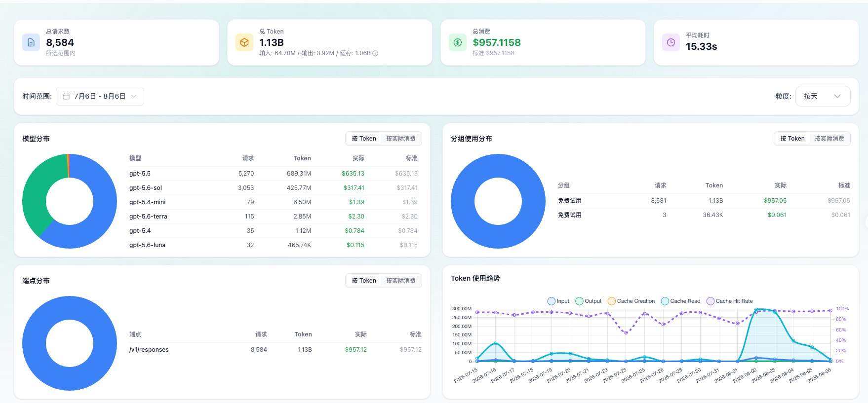The height and width of the screenshot is (403, 868).
Task: Switch model distribution to 按实际消费
Action: coord(401,139)
